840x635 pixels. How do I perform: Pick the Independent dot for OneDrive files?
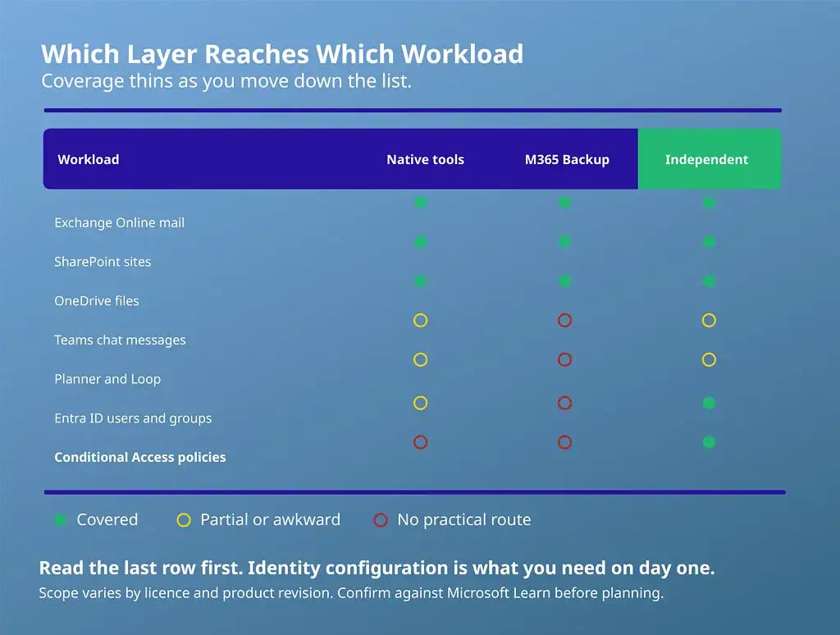709,281
